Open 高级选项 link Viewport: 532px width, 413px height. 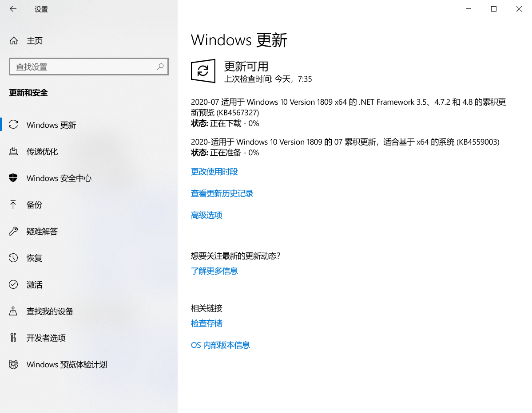coord(206,215)
